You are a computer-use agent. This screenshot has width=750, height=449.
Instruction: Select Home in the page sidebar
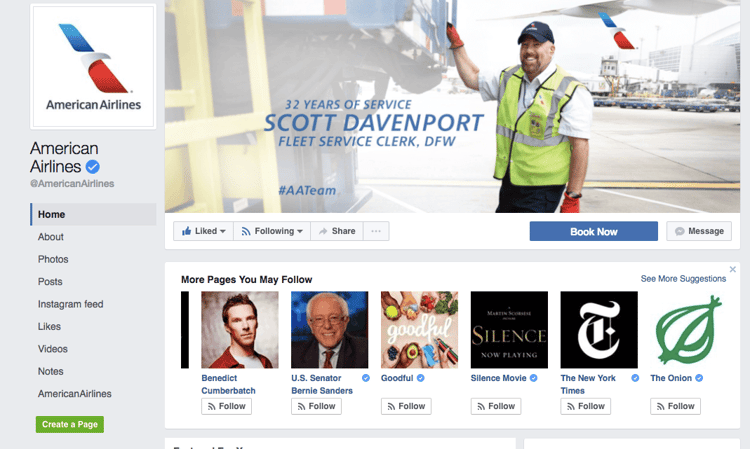(x=93, y=214)
